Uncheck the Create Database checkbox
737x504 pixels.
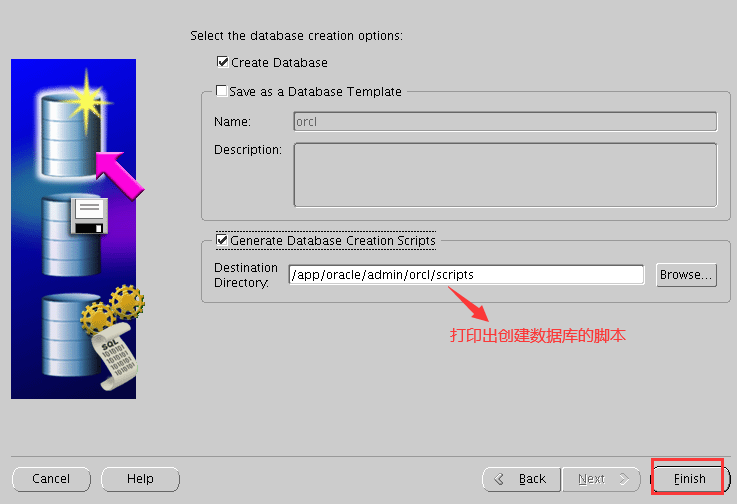pyautogui.click(x=223, y=62)
